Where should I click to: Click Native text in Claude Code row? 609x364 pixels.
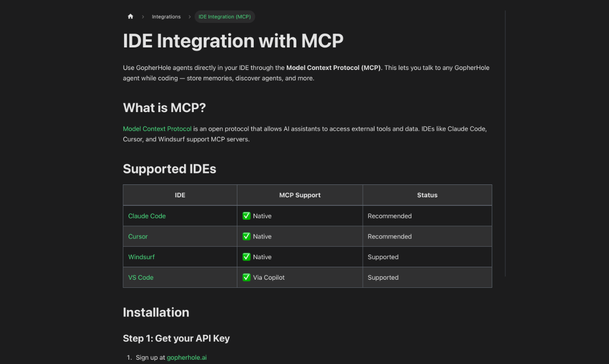tap(262, 216)
